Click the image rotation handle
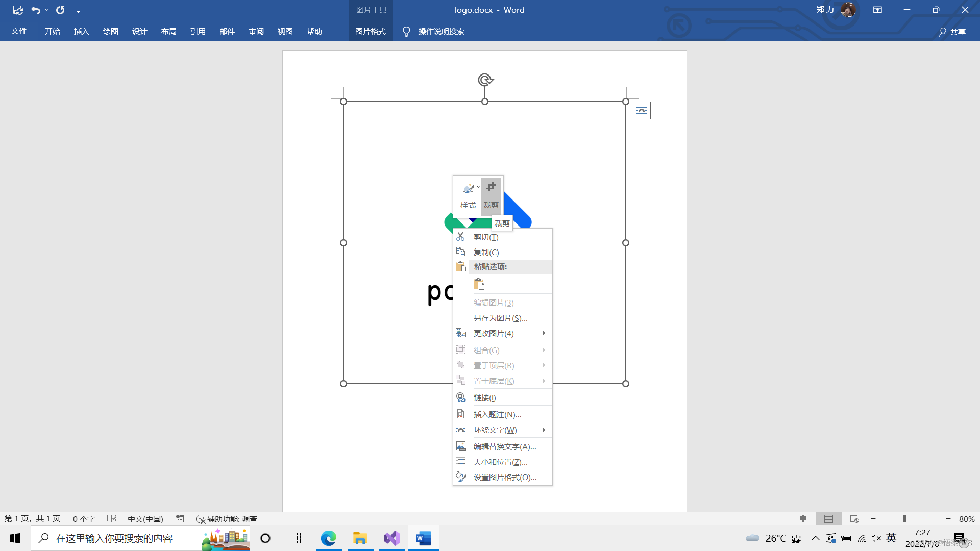Viewport: 980px width, 551px height. click(485, 80)
